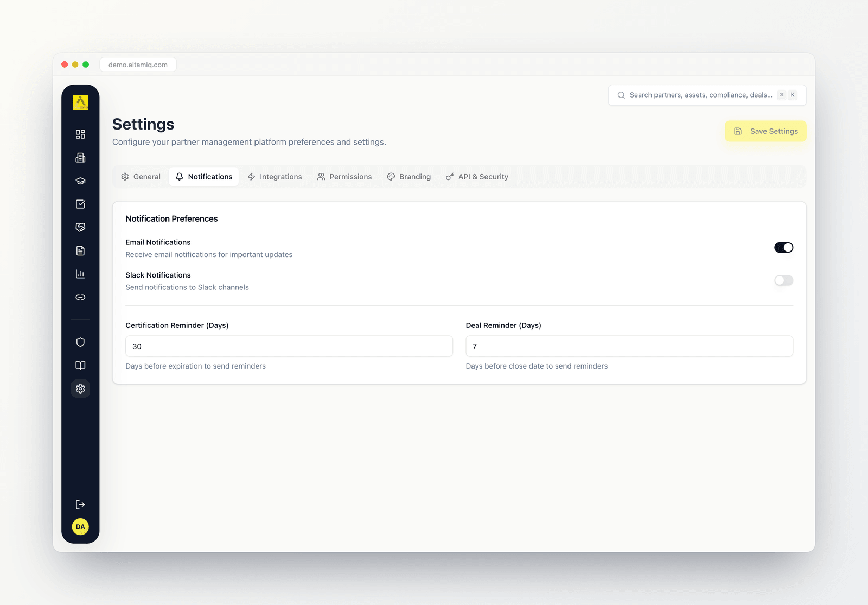Switch to the Integrations tab
This screenshot has width=868, height=605.
pos(275,177)
